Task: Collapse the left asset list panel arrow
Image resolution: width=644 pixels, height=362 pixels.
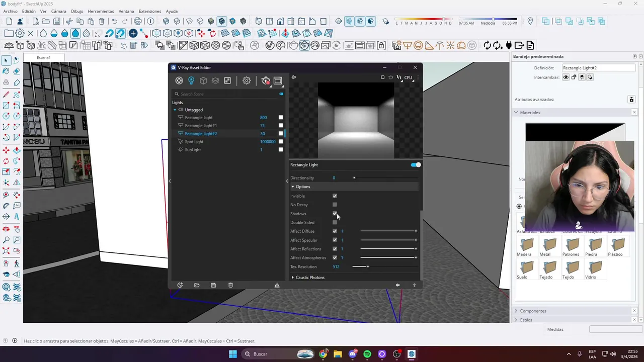Action: [x=170, y=181]
